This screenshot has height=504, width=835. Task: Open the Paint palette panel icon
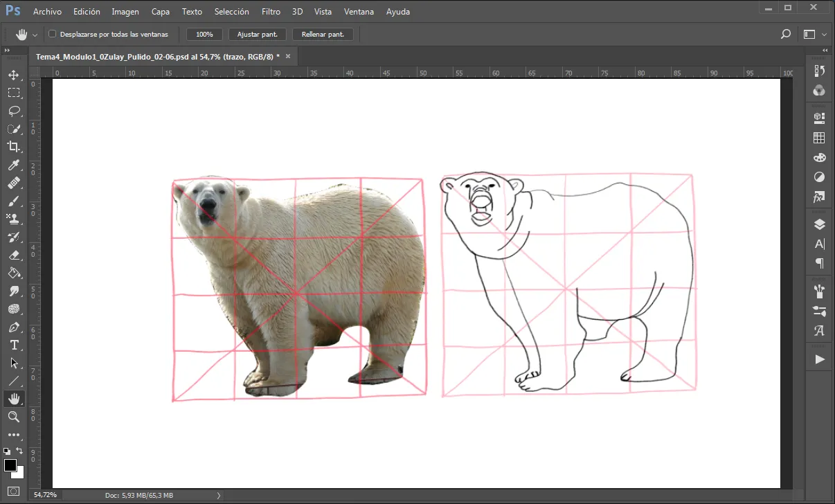click(820, 158)
